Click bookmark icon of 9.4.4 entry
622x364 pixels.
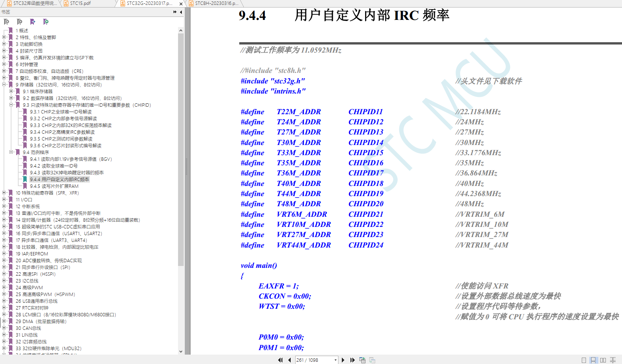(x=25, y=179)
